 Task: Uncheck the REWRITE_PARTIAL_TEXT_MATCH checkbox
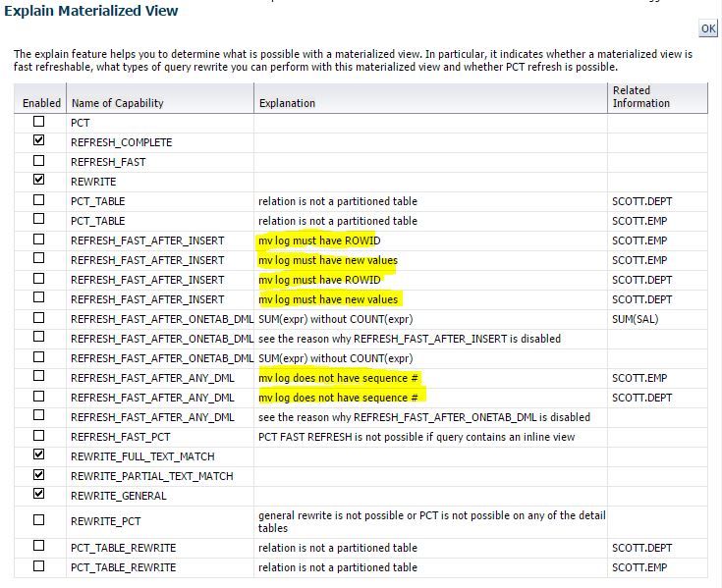pos(39,475)
